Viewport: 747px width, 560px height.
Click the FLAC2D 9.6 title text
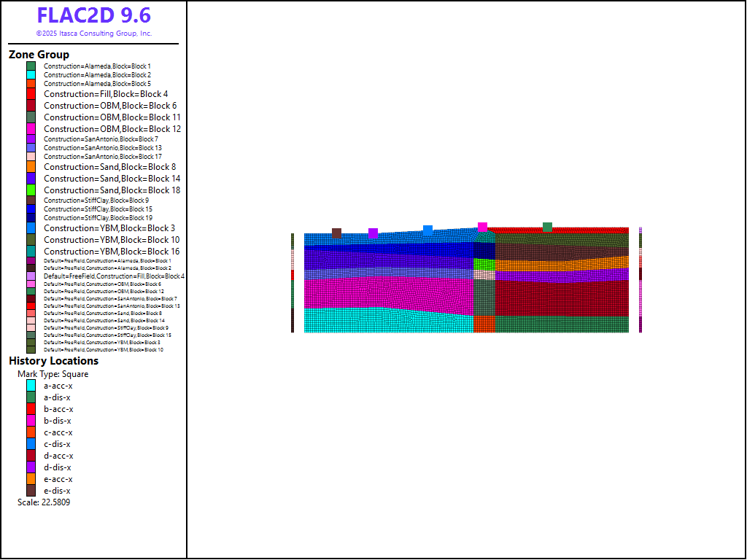point(94,16)
